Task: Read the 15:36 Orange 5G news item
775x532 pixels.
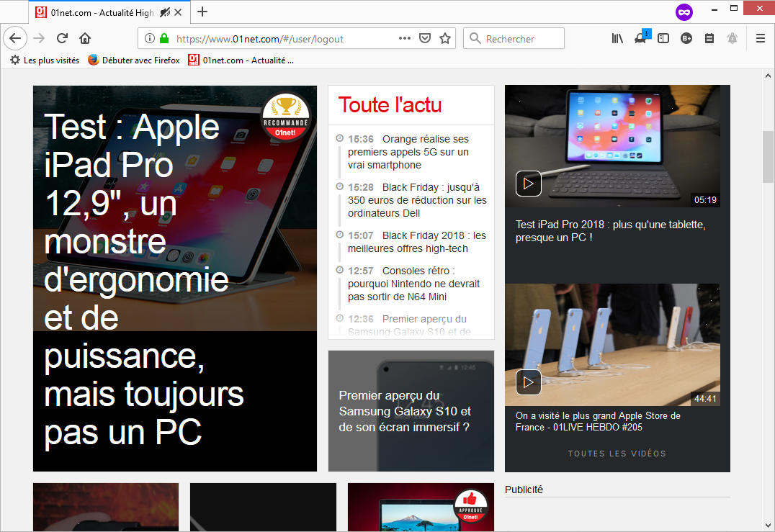Action: pos(408,152)
